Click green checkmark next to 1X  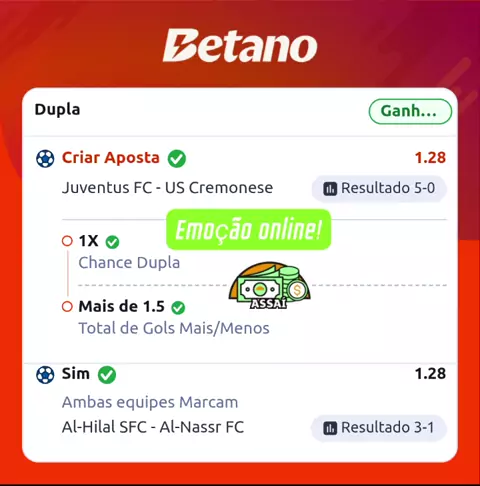coord(112,242)
